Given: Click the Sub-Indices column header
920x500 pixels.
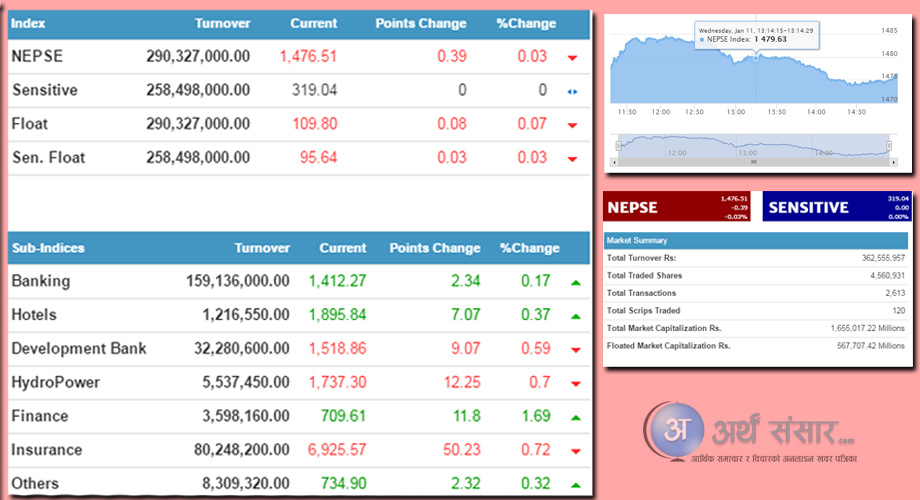Looking at the screenshot, I should [48, 248].
